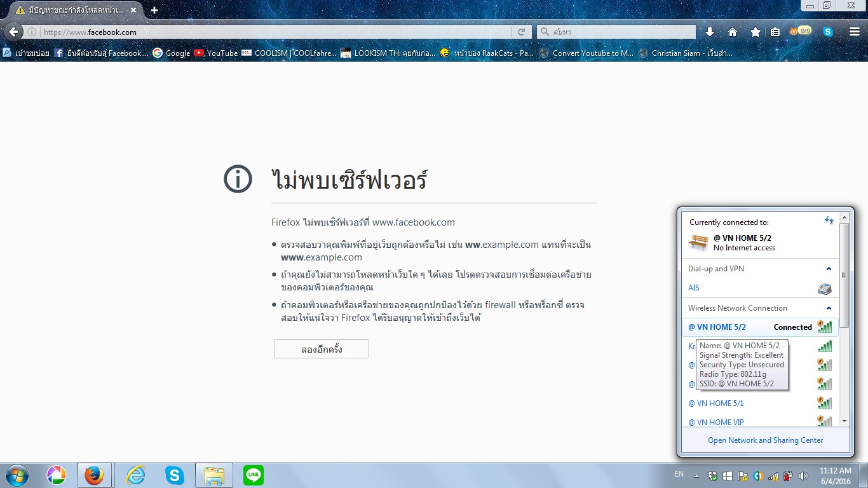Collapse the Dial-up and VPN section
The image size is (868, 488).
tap(829, 269)
